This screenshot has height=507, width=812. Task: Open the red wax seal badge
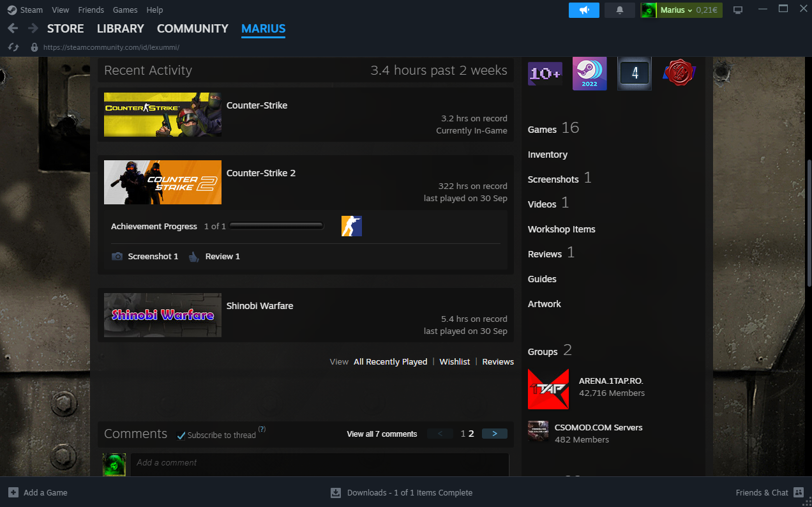click(x=679, y=73)
